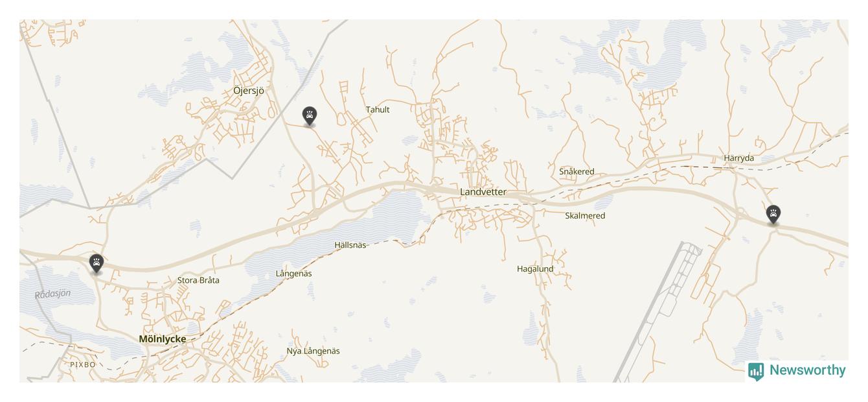The height and width of the screenshot is (402, 868).
Task: Click the Tahult place label
Action: (378, 110)
